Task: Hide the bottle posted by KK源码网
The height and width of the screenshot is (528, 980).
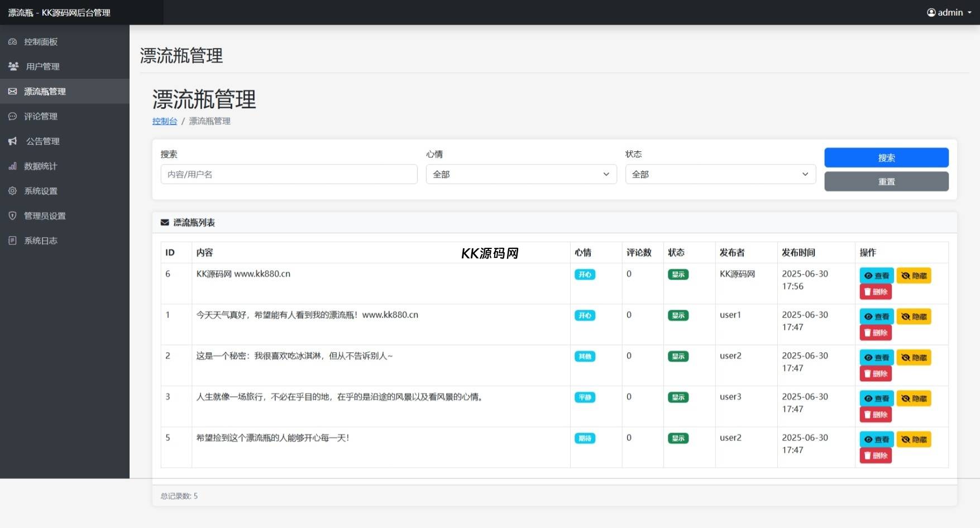Action: coord(914,276)
